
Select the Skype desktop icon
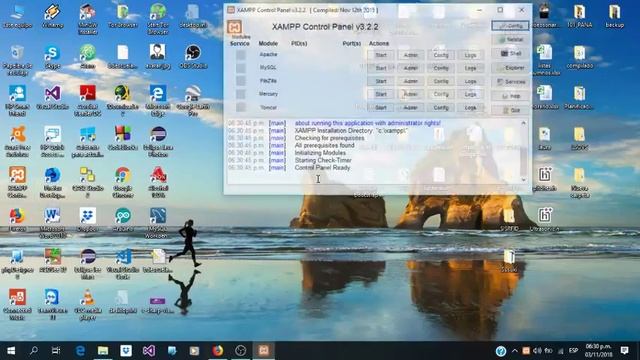(52, 57)
